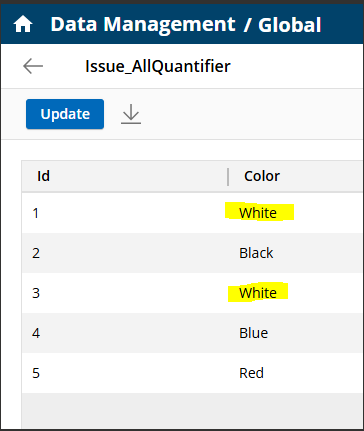
Task: Click the Color column header
Action: [x=262, y=176]
